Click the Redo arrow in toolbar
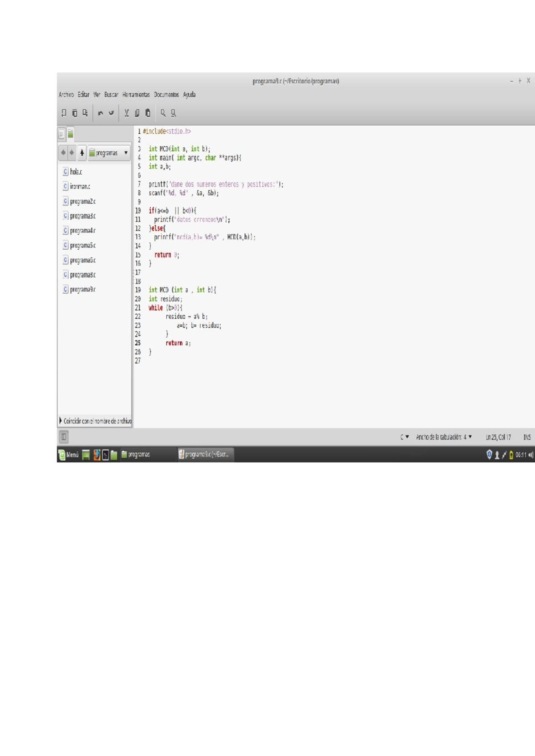The width and height of the screenshot is (535, 756). pyautogui.click(x=111, y=113)
